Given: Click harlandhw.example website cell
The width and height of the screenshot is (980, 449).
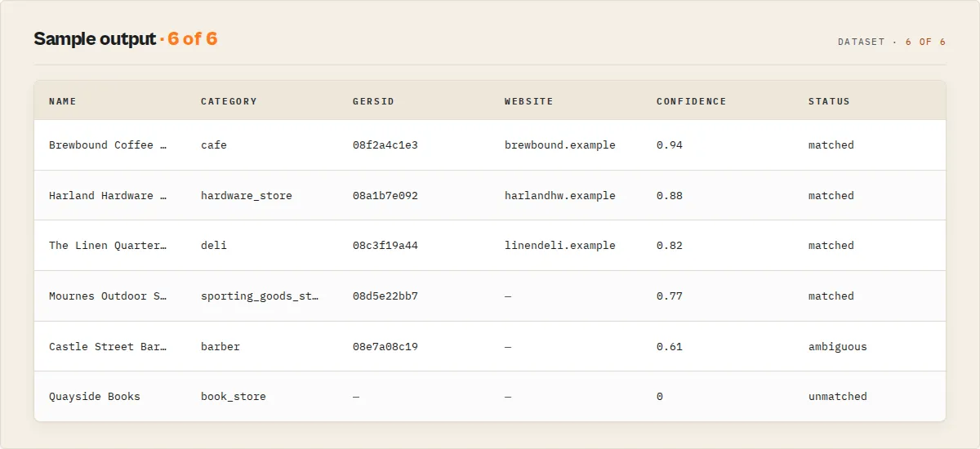Looking at the screenshot, I should [560, 196].
